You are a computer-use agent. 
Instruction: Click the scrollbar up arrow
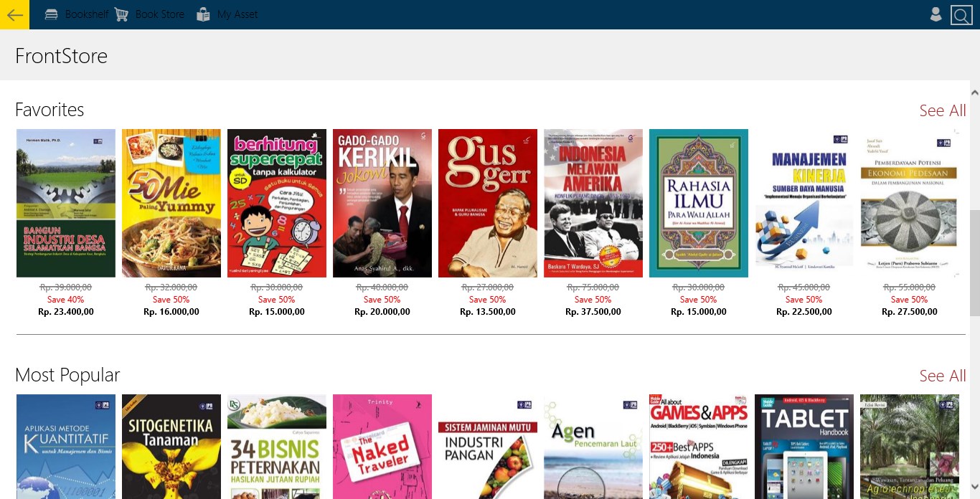[974, 92]
